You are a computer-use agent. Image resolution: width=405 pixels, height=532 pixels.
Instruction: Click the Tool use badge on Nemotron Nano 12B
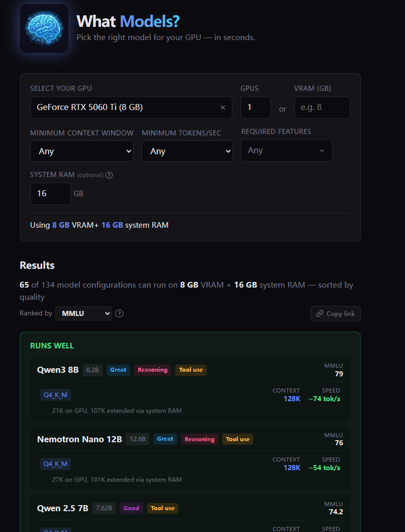[238, 439]
